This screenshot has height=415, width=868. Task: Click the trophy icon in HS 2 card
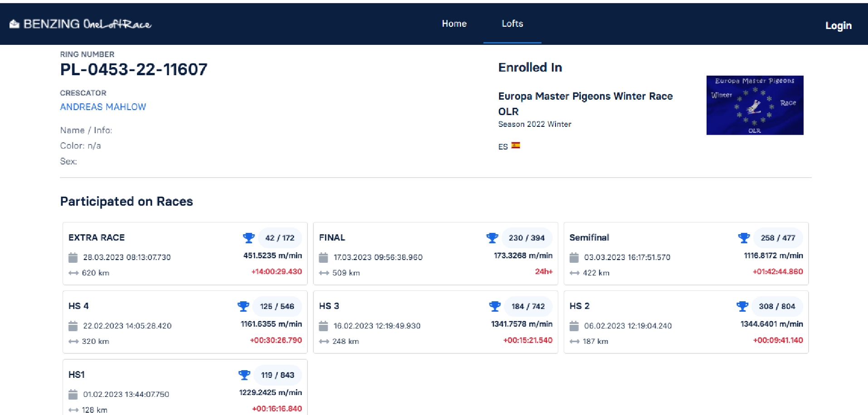(742, 306)
